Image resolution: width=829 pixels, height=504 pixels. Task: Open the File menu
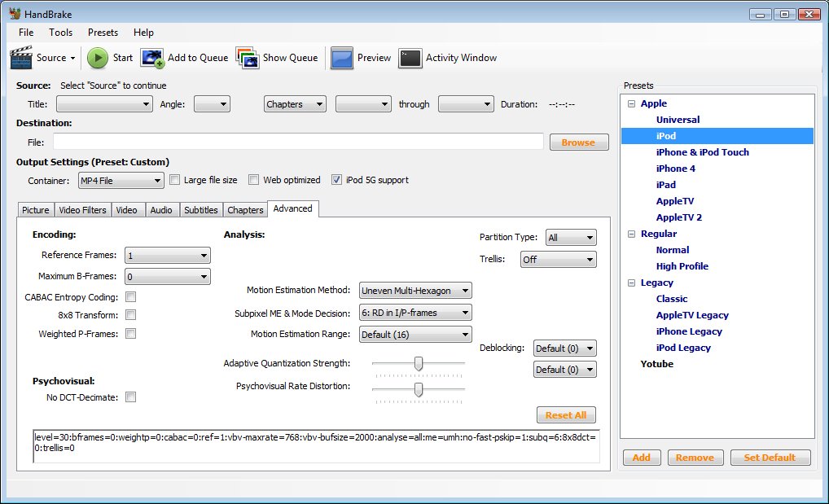pos(26,33)
